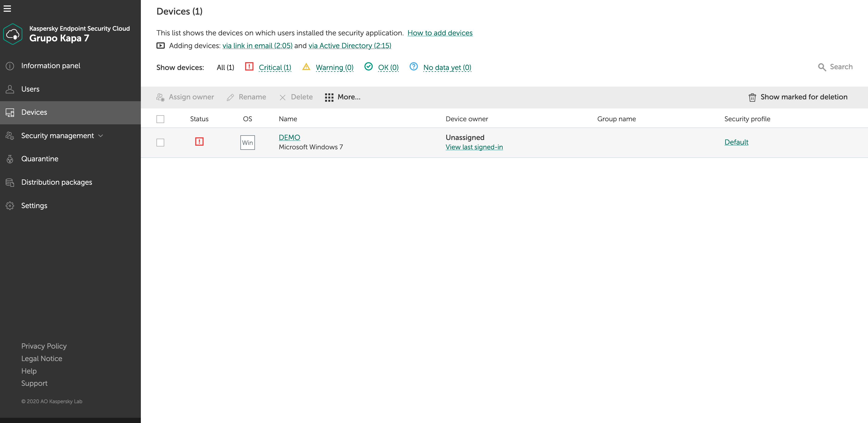Open the Users section
The image size is (868, 423).
coord(70,89)
